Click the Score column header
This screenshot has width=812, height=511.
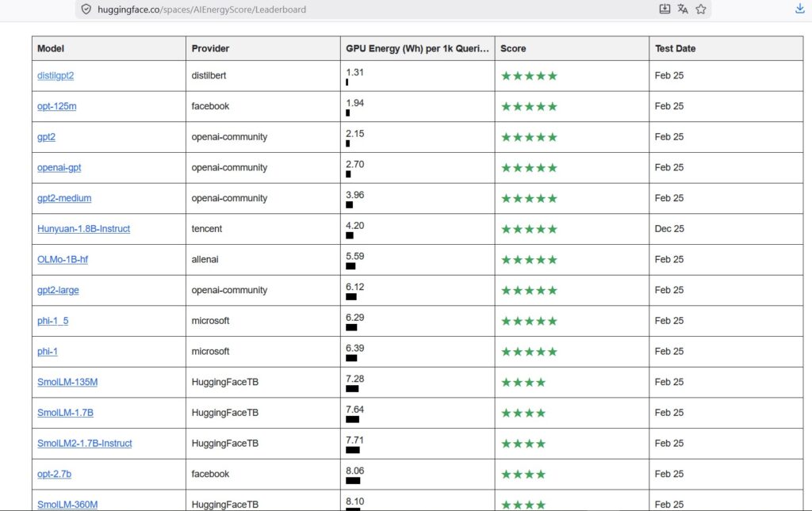[x=572, y=48]
